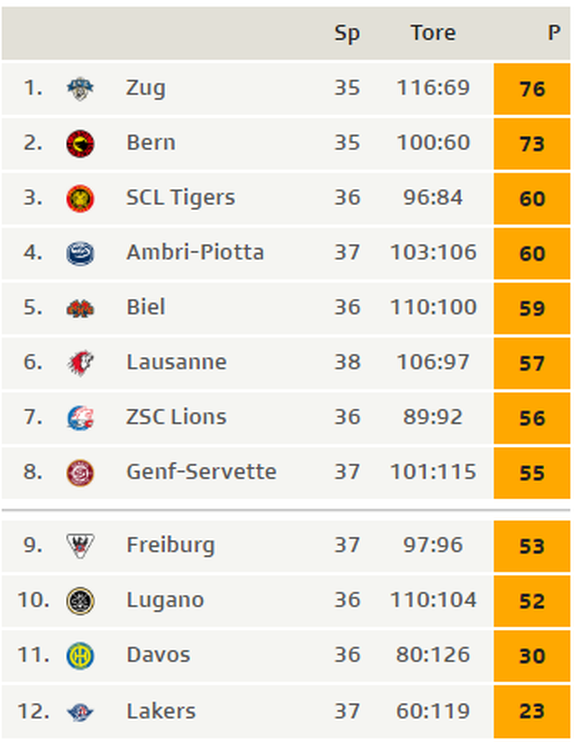Open the Genf-Servette team name
The height and width of the screenshot is (750, 582).
click(x=201, y=472)
